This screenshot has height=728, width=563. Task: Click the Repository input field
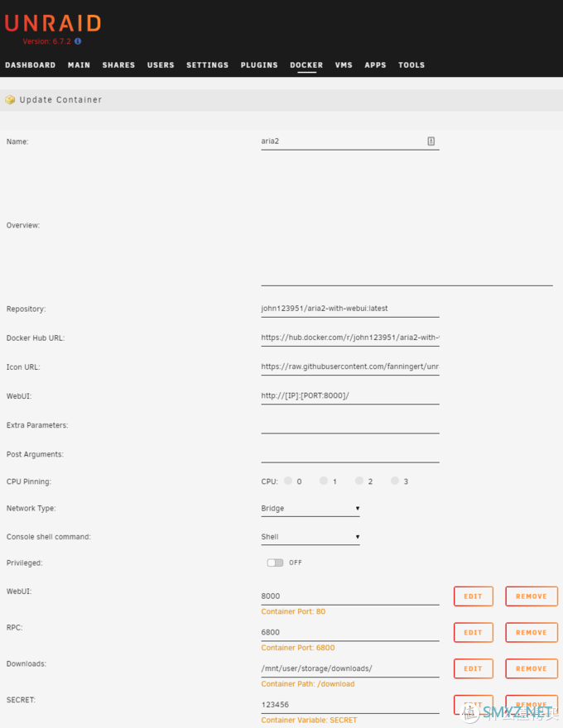click(x=349, y=309)
